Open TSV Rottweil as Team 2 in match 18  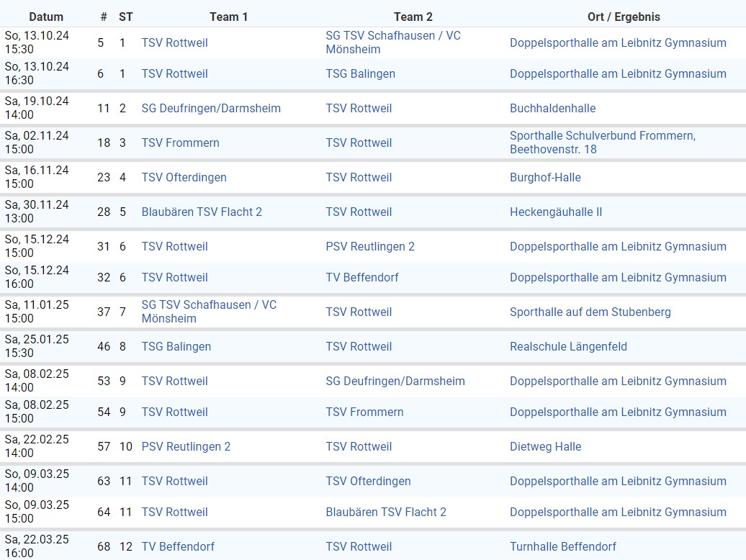[359, 143]
